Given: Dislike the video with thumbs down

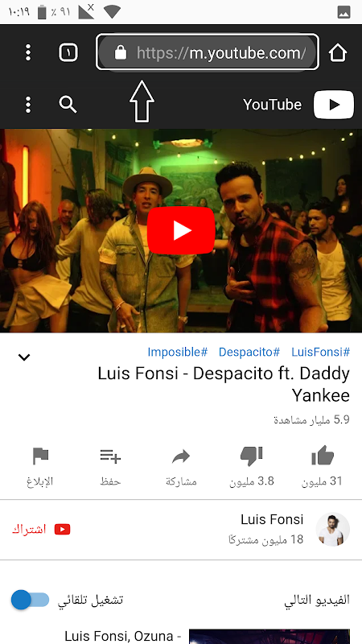Looking at the screenshot, I should [x=251, y=456].
